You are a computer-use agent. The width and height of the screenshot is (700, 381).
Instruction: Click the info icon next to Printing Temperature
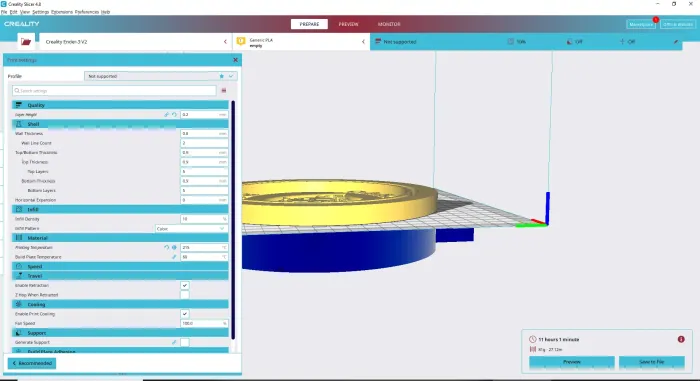coord(174,247)
